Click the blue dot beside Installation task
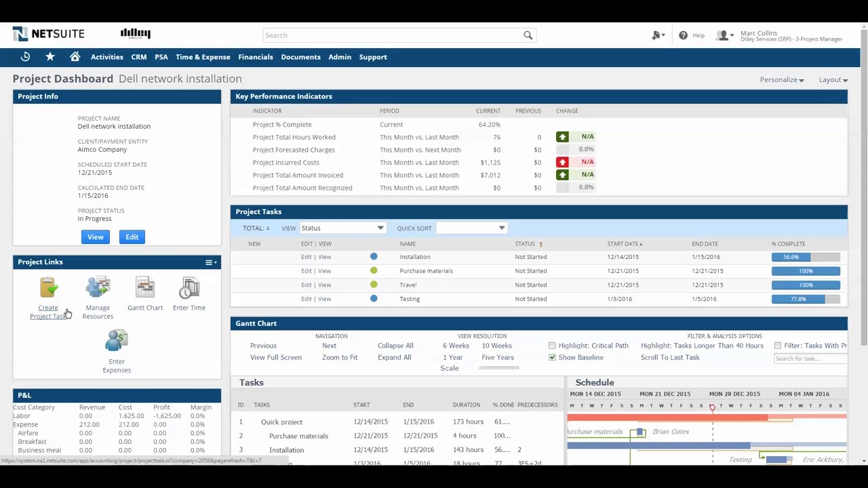 click(374, 257)
